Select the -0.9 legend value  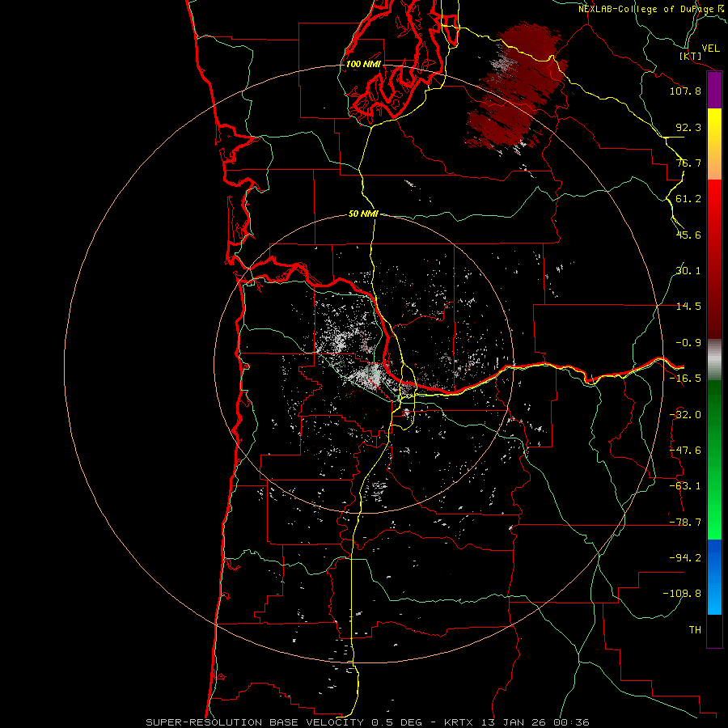pyautogui.click(x=688, y=343)
